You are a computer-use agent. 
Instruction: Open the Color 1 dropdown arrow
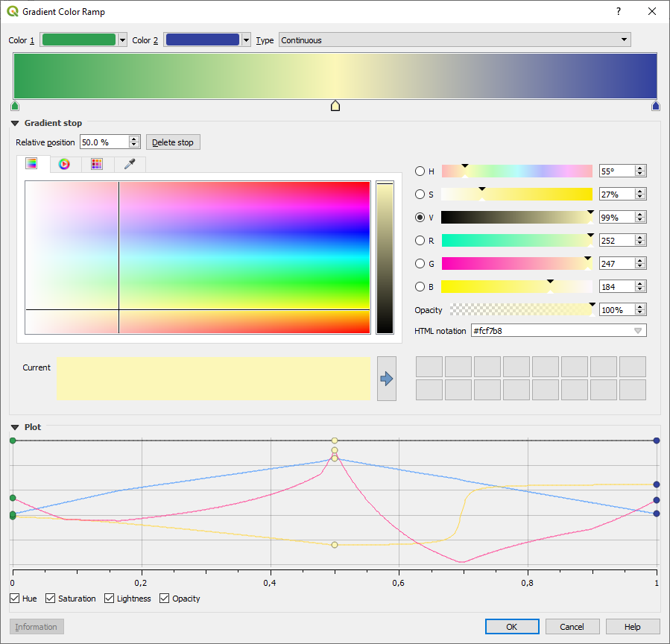coord(123,40)
